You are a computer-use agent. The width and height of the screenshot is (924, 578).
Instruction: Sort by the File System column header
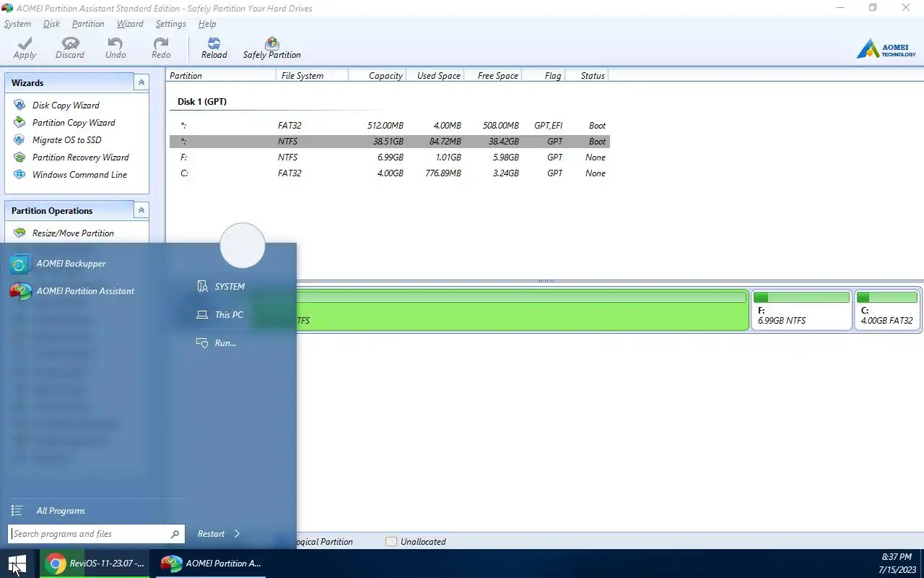click(312, 76)
